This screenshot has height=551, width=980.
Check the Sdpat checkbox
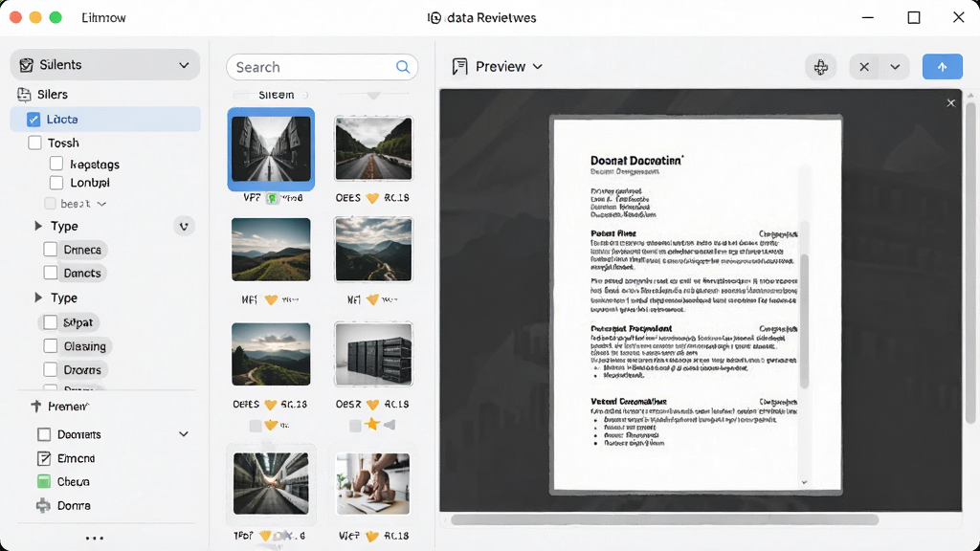51,322
